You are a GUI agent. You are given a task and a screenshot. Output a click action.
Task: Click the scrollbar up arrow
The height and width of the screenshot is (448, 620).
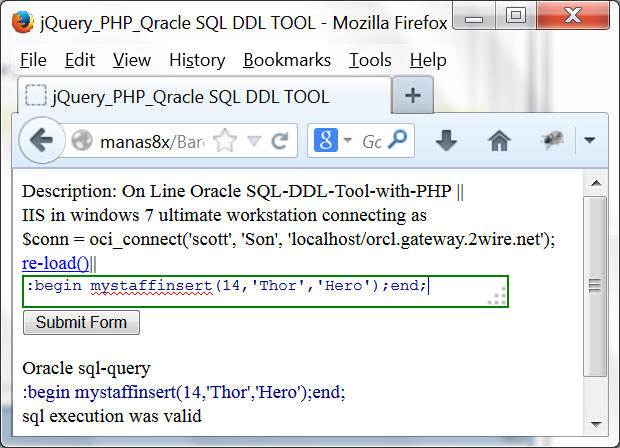(x=596, y=183)
